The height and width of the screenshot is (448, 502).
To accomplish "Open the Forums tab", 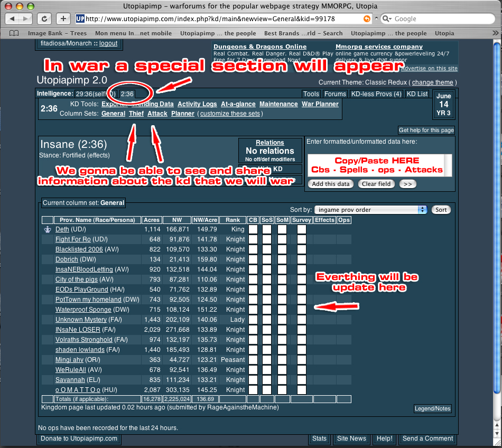I will (335, 94).
